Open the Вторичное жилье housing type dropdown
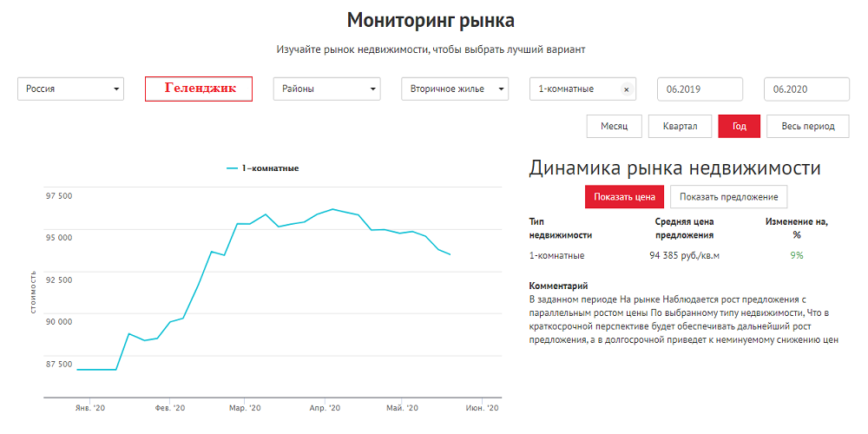Viewport: 868px width, 434px height. 455,89
